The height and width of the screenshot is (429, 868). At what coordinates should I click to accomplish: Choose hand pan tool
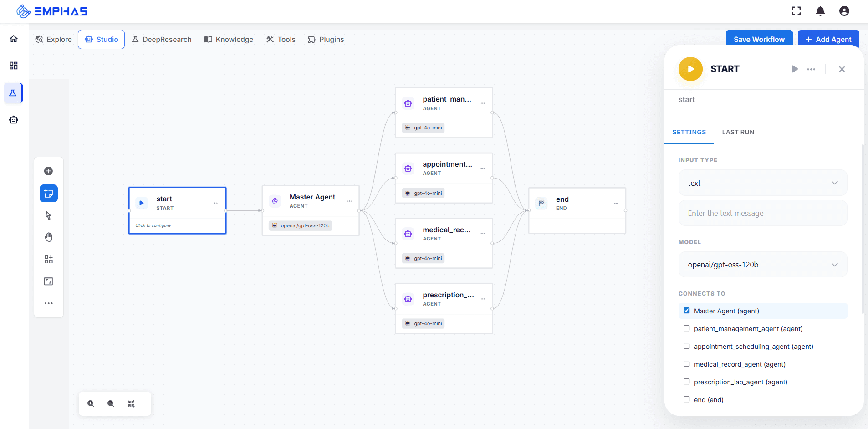point(48,237)
